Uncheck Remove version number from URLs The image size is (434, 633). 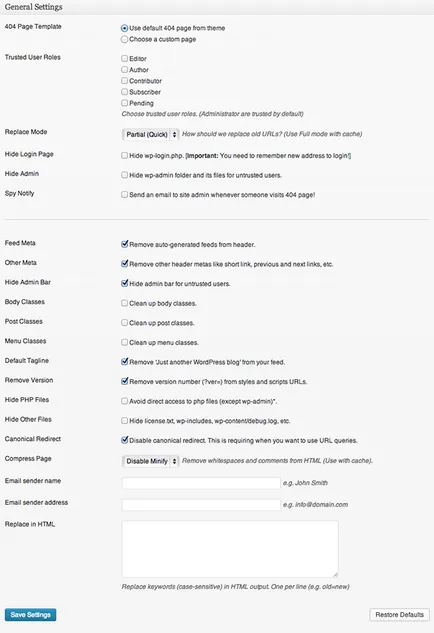(124, 381)
